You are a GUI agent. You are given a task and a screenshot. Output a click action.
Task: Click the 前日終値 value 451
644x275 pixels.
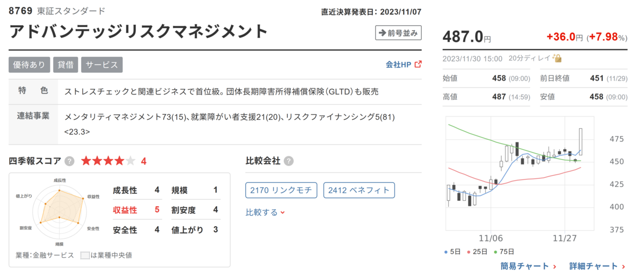tap(597, 78)
